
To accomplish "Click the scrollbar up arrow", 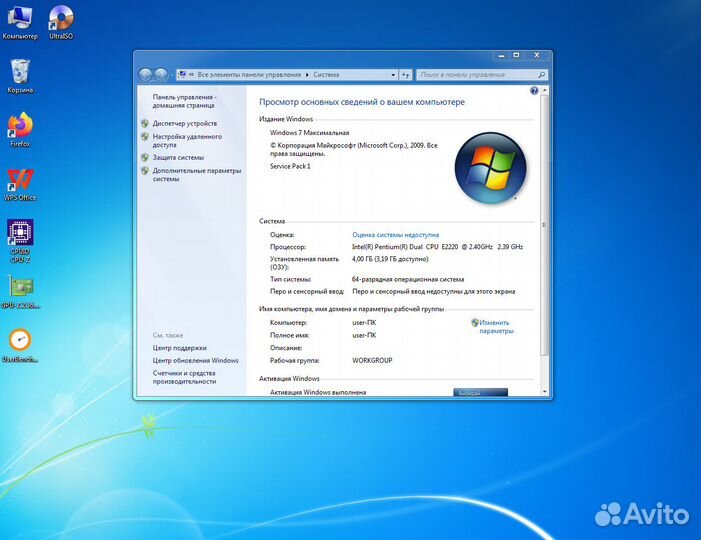I will (x=544, y=90).
